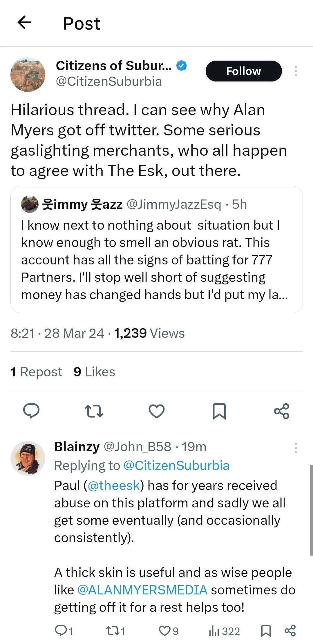The image size is (313, 644).
Task: Open more options on Blainzy's reply
Action: tap(296, 448)
